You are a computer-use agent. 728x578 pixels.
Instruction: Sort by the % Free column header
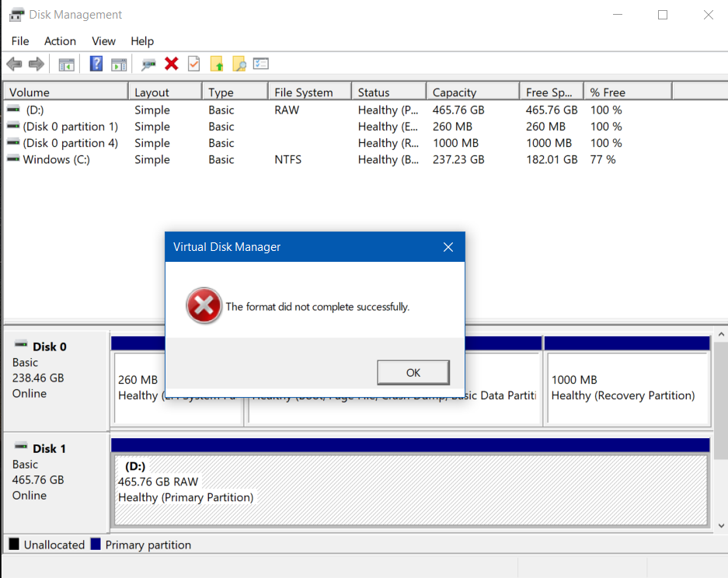click(x=629, y=92)
